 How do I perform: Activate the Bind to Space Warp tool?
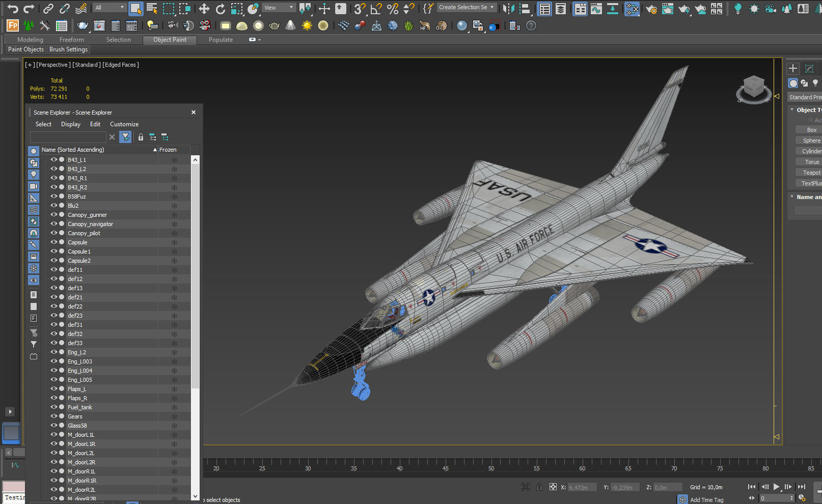81,8
